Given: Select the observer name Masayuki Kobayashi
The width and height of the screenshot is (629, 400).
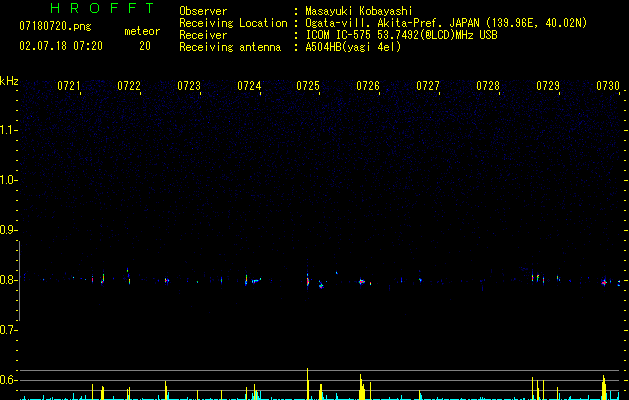Looking at the screenshot, I should point(358,11).
